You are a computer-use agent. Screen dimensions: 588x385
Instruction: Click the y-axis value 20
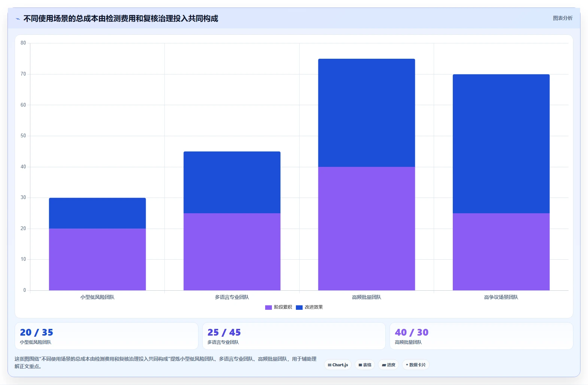coord(23,229)
